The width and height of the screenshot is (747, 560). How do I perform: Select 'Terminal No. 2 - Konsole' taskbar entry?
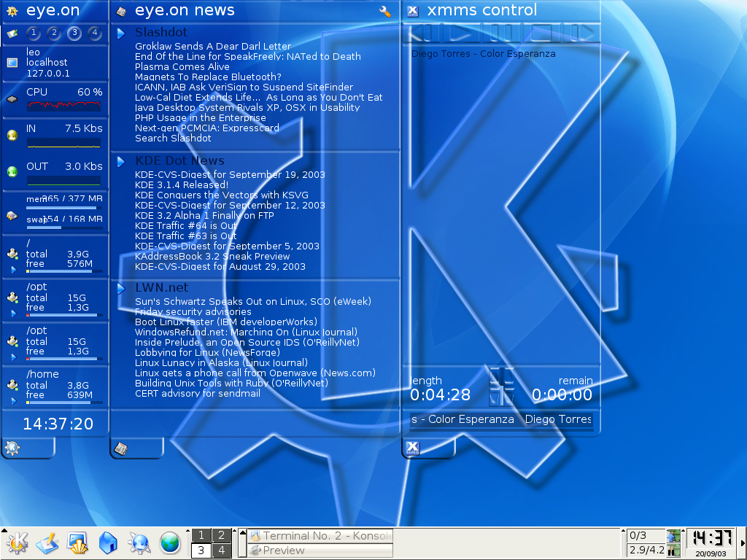[x=321, y=536]
